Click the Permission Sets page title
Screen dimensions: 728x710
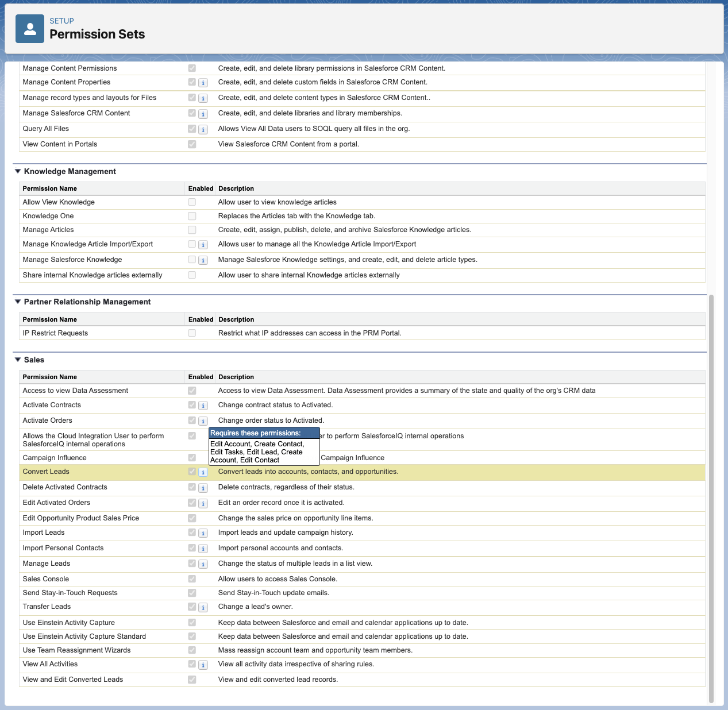97,34
